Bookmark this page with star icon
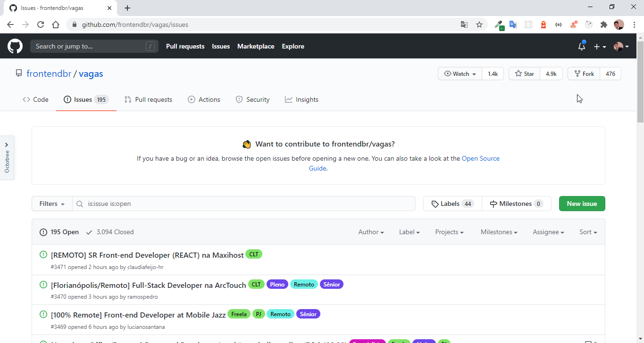Screen dimensions: 644x343 click(479, 24)
